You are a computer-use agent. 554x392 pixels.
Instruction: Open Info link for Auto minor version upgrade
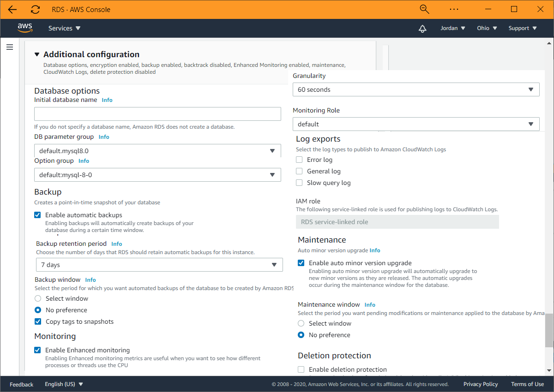375,250
